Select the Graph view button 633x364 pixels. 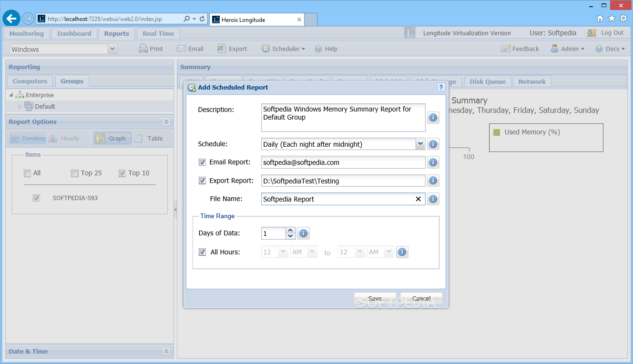coord(112,138)
